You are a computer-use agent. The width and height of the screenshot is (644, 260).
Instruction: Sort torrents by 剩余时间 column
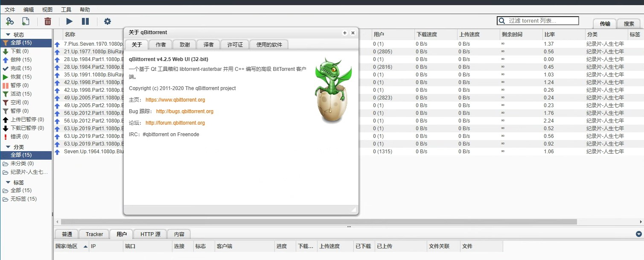coord(521,35)
